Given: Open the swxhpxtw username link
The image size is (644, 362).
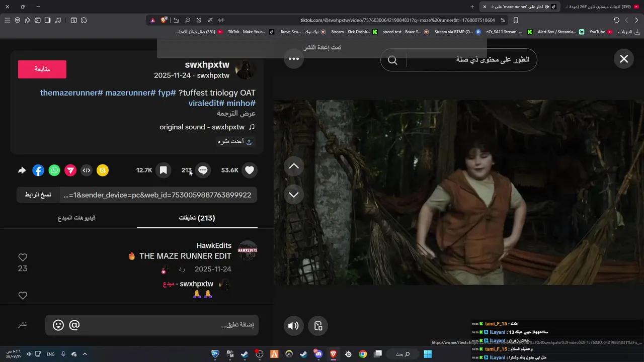Looking at the screenshot, I should [x=207, y=65].
